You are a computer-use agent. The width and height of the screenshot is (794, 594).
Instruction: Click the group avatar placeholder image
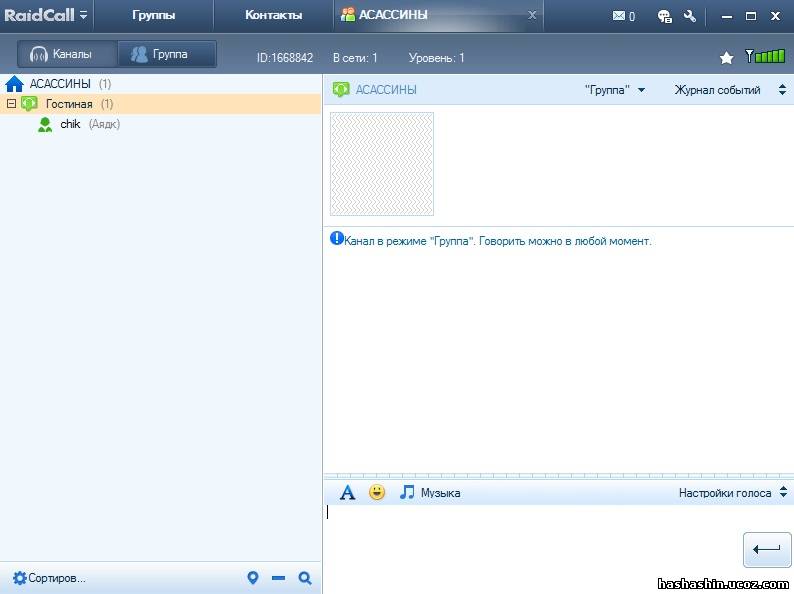click(382, 164)
